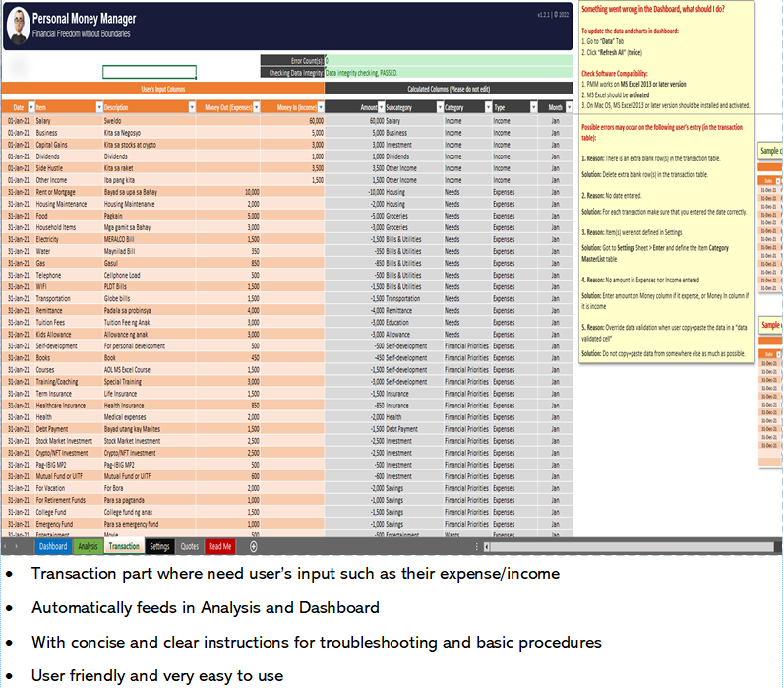The image size is (784, 688).
Task: Add a new sheet with plus icon
Action: pyautogui.click(x=254, y=546)
